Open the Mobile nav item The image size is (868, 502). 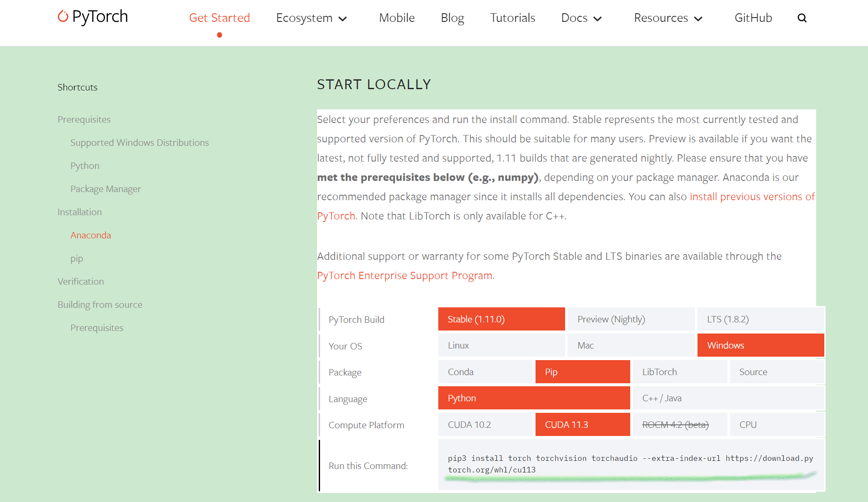tap(397, 18)
